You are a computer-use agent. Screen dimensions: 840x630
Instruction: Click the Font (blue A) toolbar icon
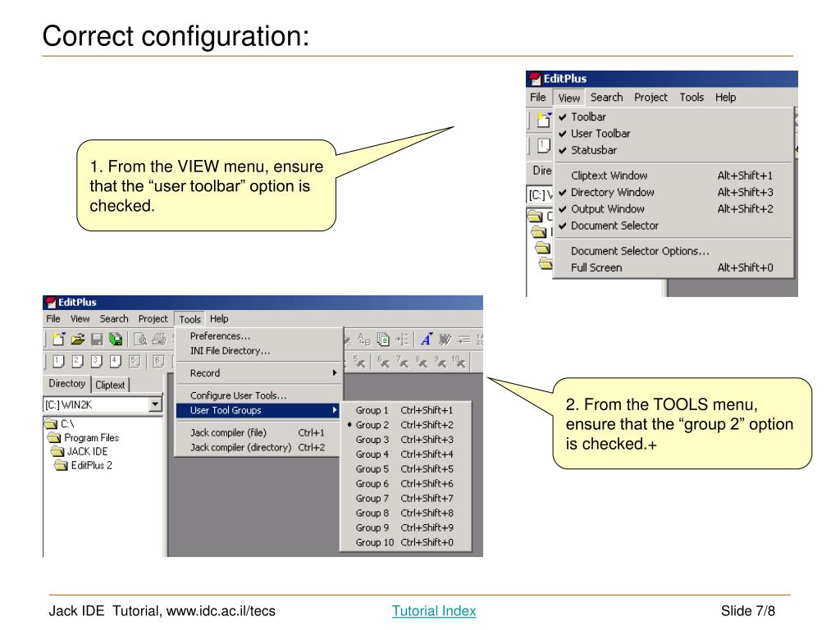(427, 339)
